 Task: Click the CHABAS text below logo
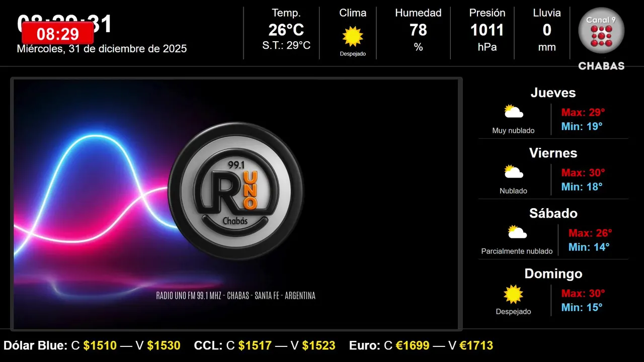click(x=601, y=66)
